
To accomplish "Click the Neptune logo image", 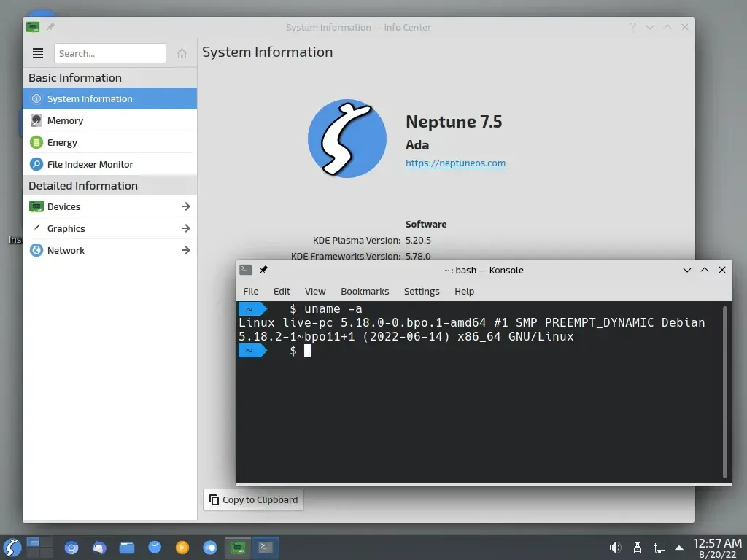I will [x=347, y=139].
